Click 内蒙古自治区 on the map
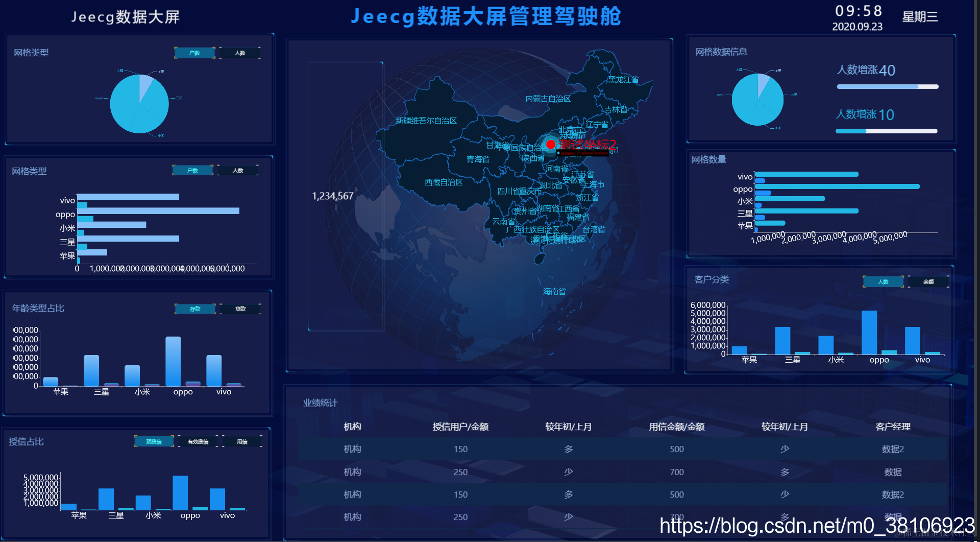The height and width of the screenshot is (542, 980). (548, 99)
